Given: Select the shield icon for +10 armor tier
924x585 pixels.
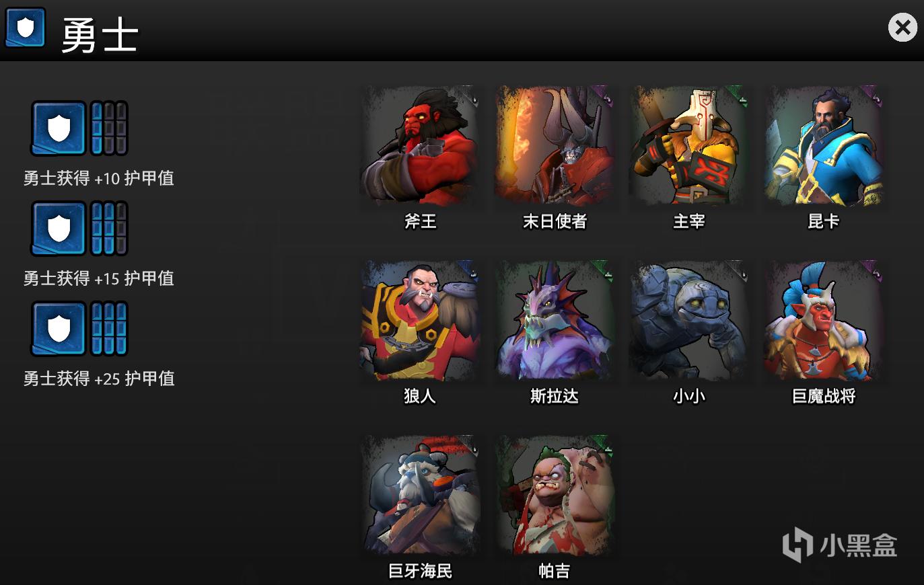Looking at the screenshot, I should 59,128.
